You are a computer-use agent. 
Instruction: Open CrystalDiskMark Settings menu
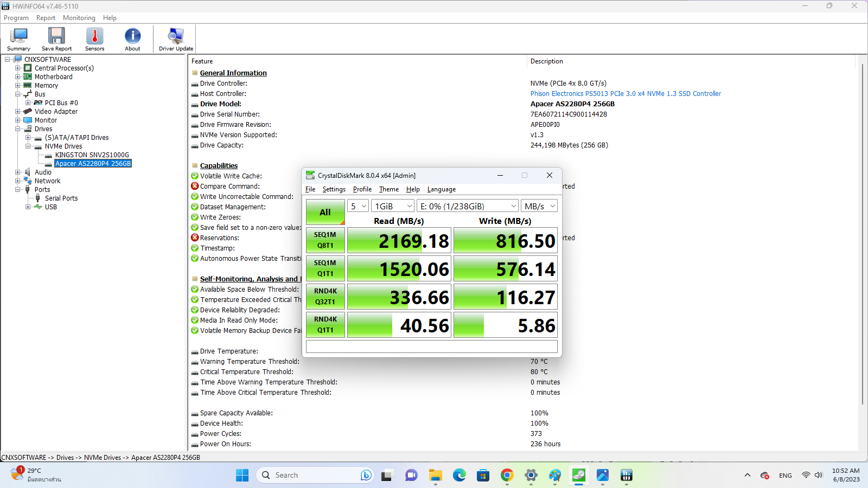point(334,189)
